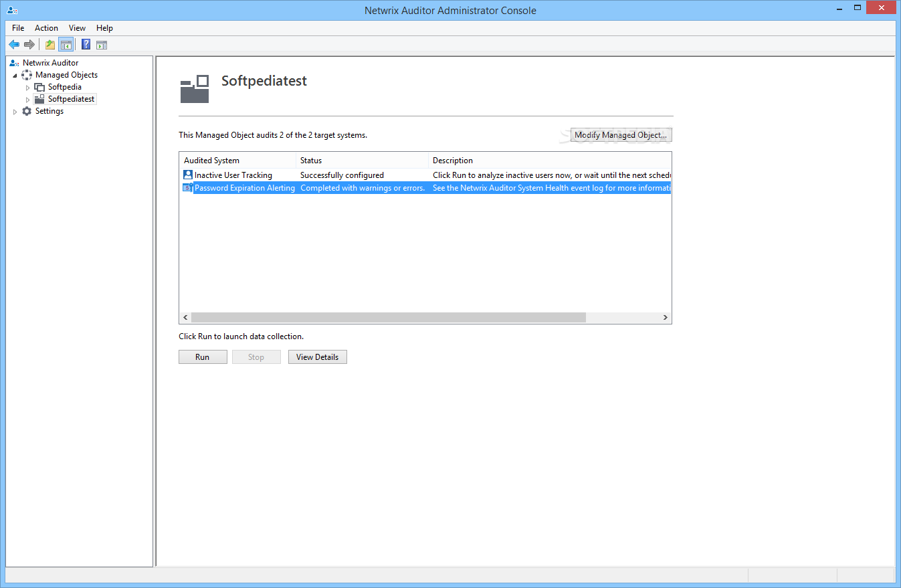The height and width of the screenshot is (588, 901).
Task: Open the File menu
Action: 18,28
